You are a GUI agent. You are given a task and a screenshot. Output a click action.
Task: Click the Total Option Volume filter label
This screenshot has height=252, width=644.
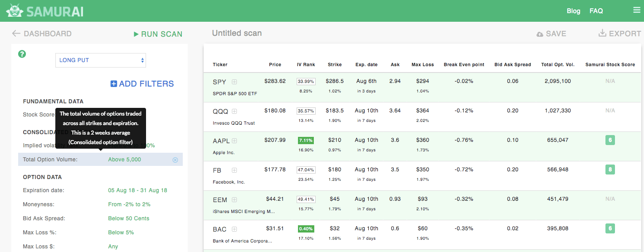pyautogui.click(x=50, y=160)
